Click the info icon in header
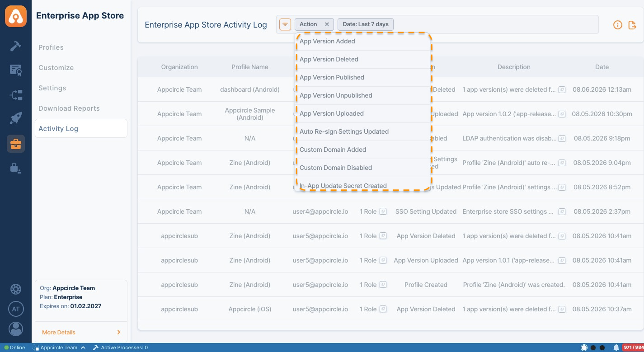This screenshot has width=644, height=352. pyautogui.click(x=618, y=25)
